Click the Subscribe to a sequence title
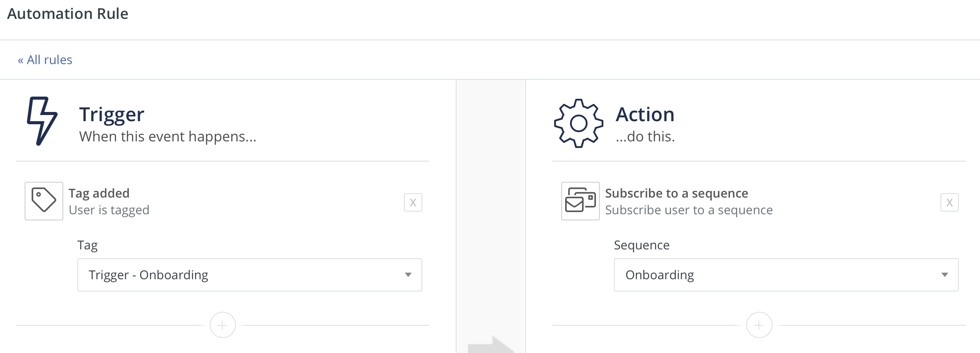 (676, 193)
